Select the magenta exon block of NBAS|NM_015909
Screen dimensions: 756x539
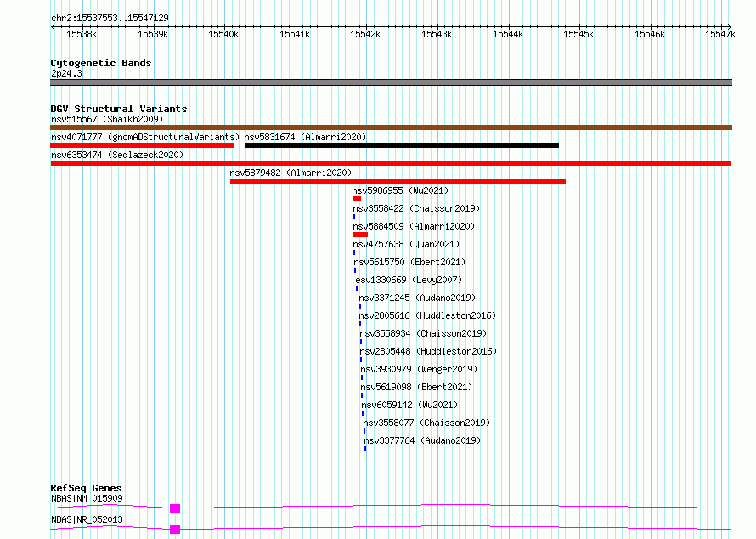[175, 508]
